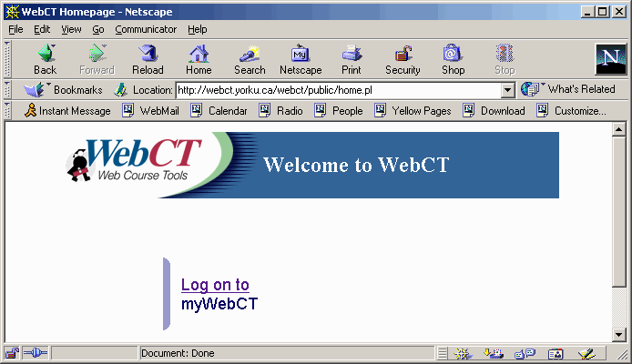This screenshot has height=364, width=632.
Task: Click in the Location URL field
Action: pos(339,90)
